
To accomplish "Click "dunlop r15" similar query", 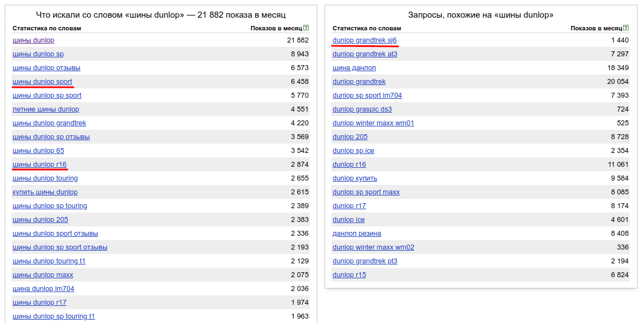I will [x=349, y=275].
